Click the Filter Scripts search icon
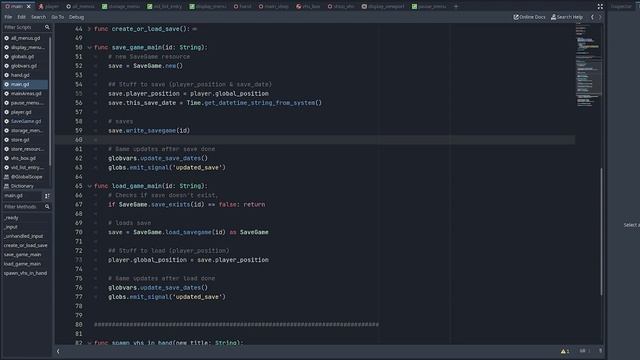640x360 pixels. (47, 27)
